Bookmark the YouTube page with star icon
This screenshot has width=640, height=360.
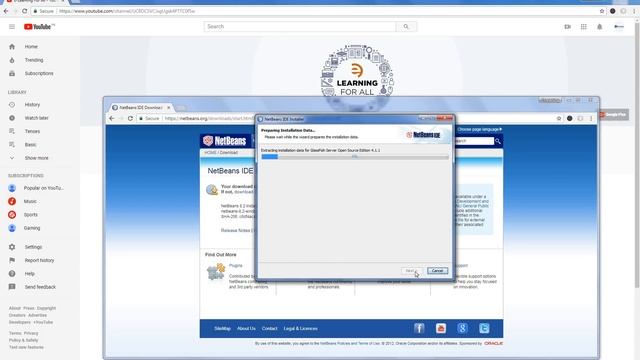[602, 11]
